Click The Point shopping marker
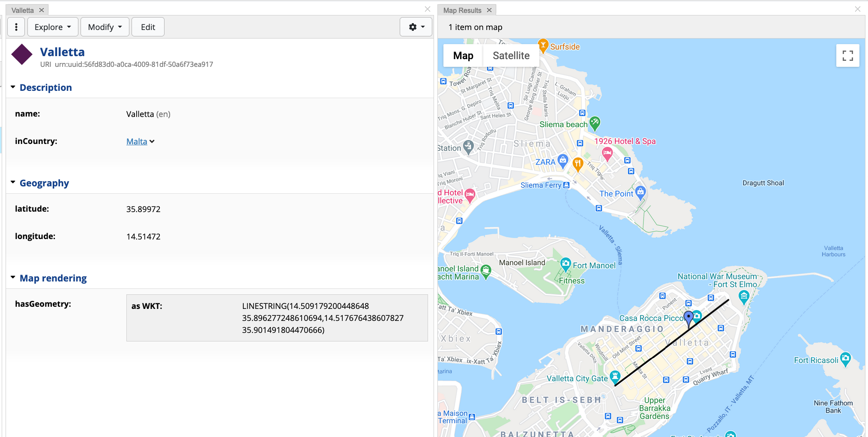868x437 pixels. [x=640, y=192]
